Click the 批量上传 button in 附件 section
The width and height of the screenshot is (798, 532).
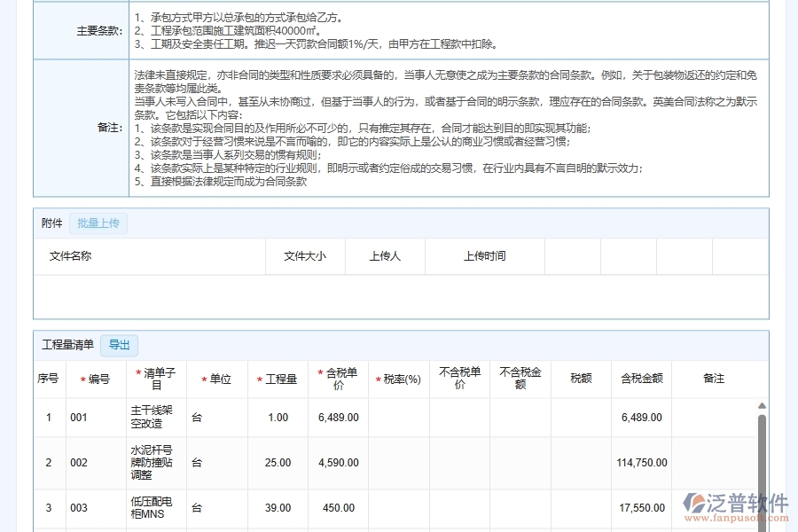pyautogui.click(x=98, y=223)
